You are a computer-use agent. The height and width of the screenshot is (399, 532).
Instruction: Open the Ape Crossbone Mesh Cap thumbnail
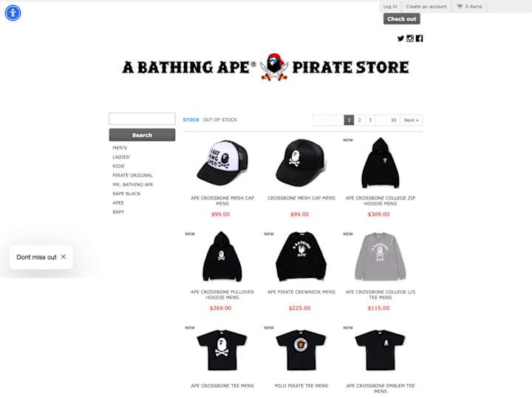coord(222,163)
